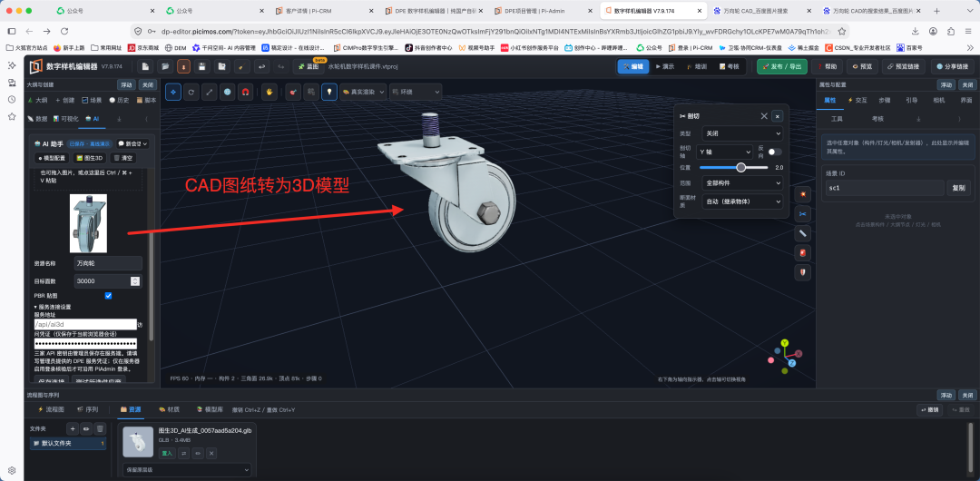Click the rename folder pencil icon

pyautogui.click(x=86, y=428)
